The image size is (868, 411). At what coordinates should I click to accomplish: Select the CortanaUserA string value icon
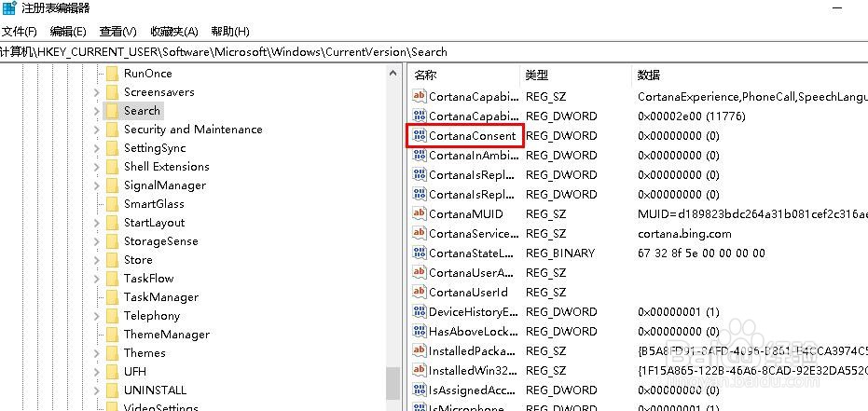420,273
